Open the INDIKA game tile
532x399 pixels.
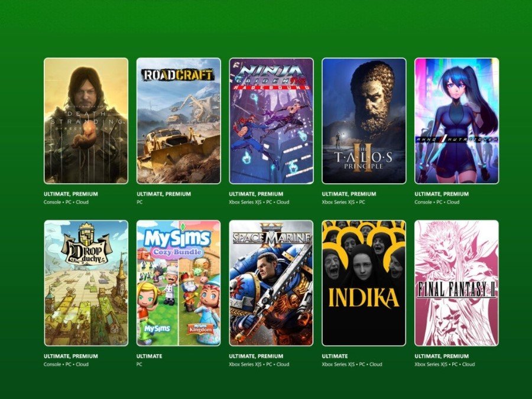(364, 283)
